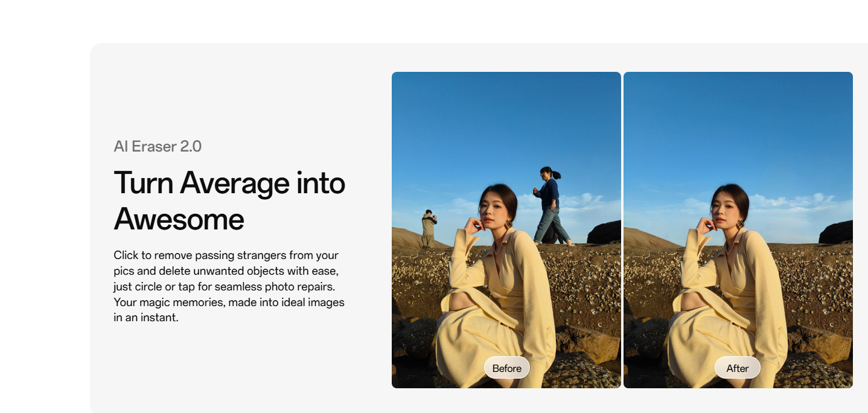This screenshot has width=868, height=413.
Task: Click the "Before" pill label
Action: point(506,368)
